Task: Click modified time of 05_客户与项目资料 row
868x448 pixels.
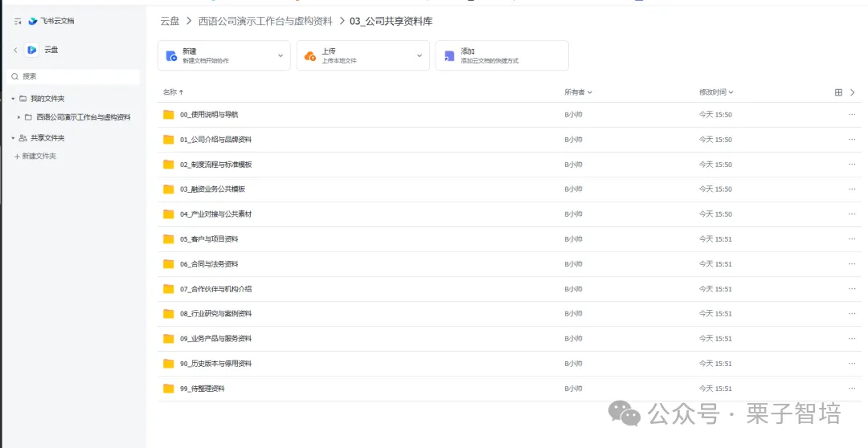Action: (715, 239)
